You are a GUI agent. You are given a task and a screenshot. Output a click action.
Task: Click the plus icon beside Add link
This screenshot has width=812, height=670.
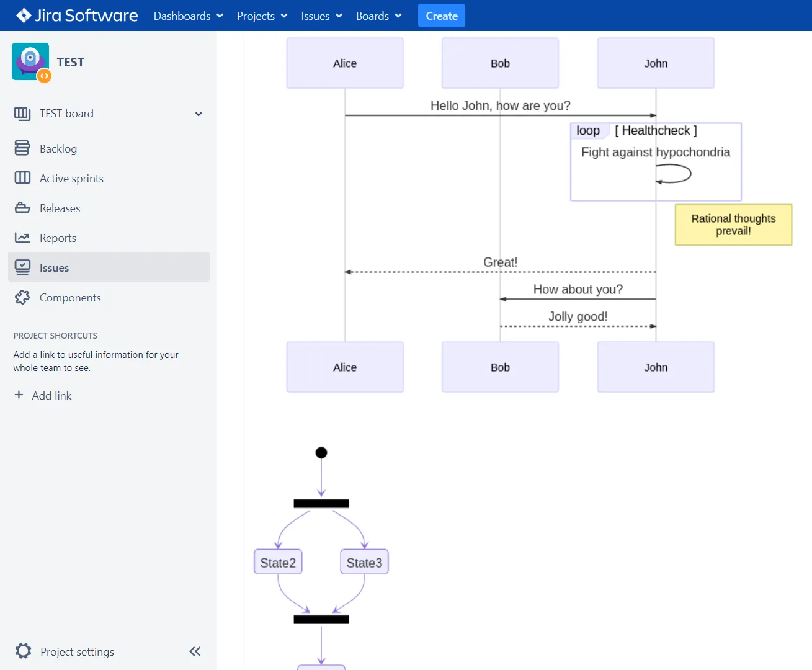coord(19,395)
